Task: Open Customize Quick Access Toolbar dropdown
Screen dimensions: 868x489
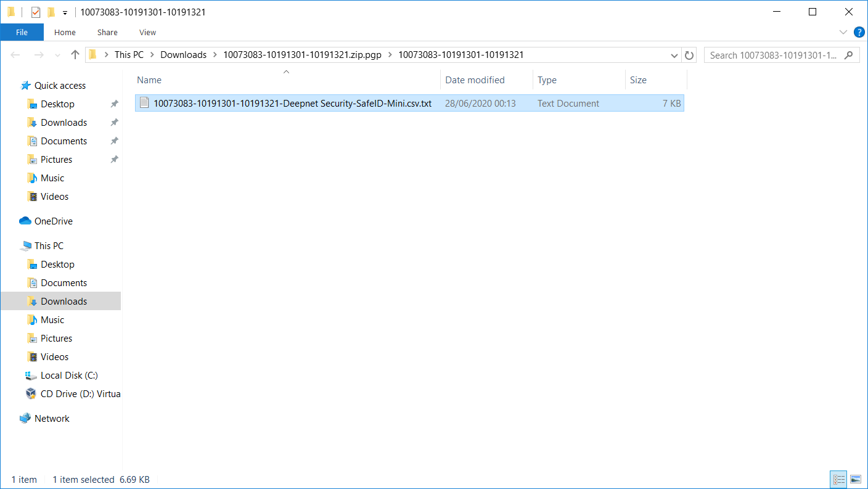Action: coord(65,13)
